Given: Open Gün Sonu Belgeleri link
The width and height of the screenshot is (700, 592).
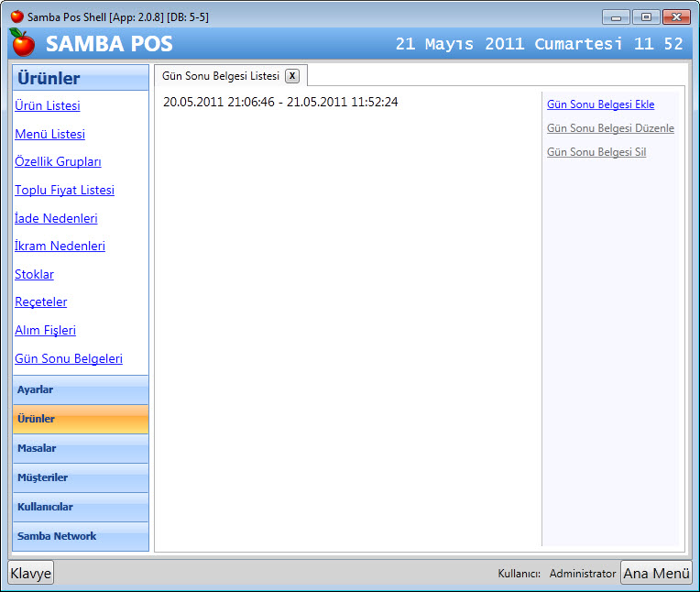Looking at the screenshot, I should point(69,359).
